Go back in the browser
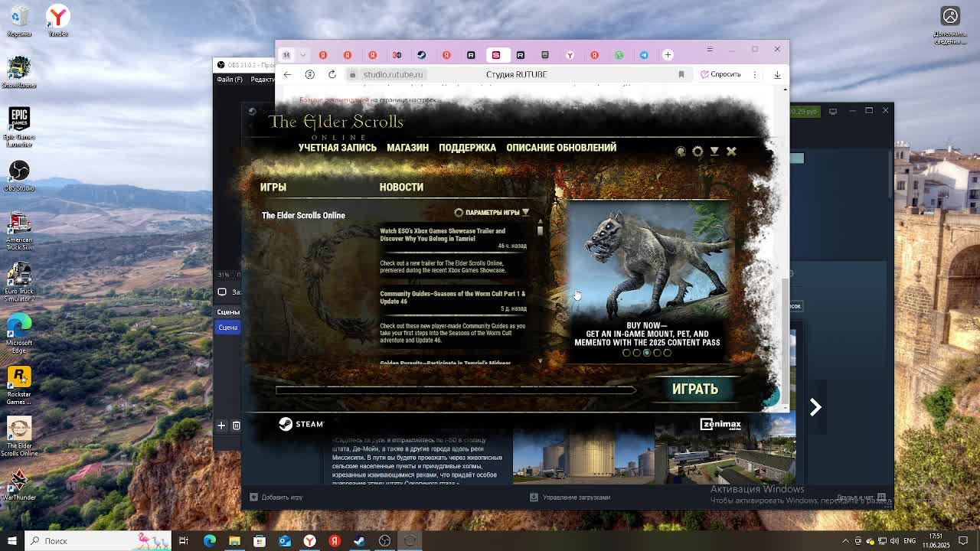The image size is (980, 551). [x=287, y=74]
